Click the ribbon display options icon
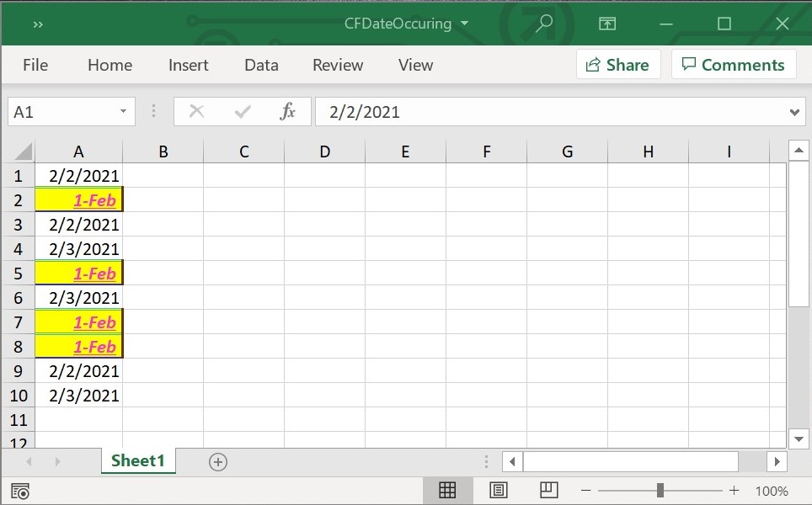This screenshot has width=812, height=505. 607,24
